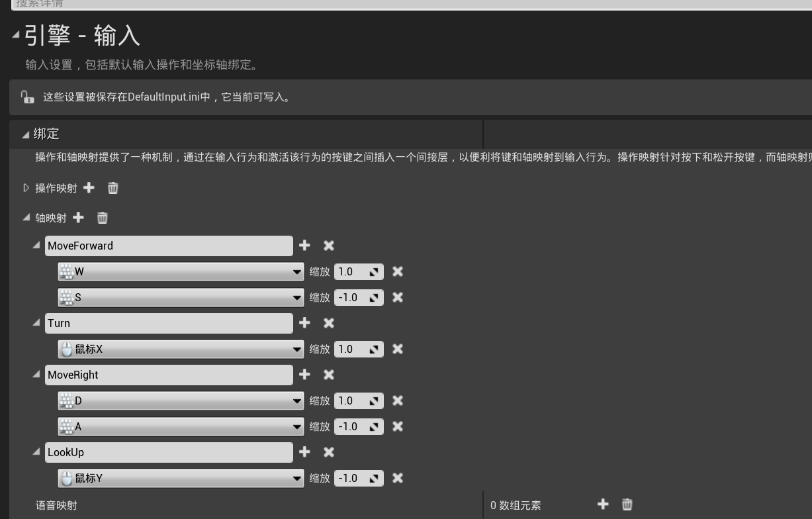The height and width of the screenshot is (519, 812).
Task: Click the 语音映射 label
Action: pos(56,505)
